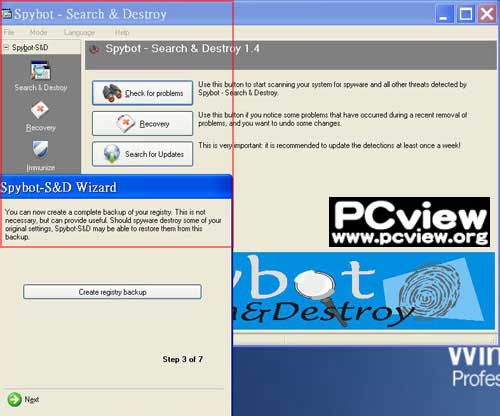Click the Recovery button in main panel
The width and height of the screenshot is (500, 416).
(143, 124)
